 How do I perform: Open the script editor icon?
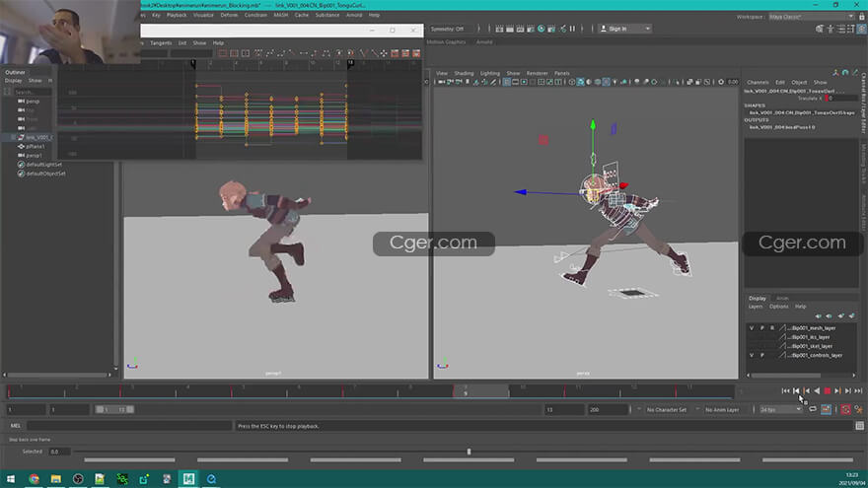click(x=860, y=426)
